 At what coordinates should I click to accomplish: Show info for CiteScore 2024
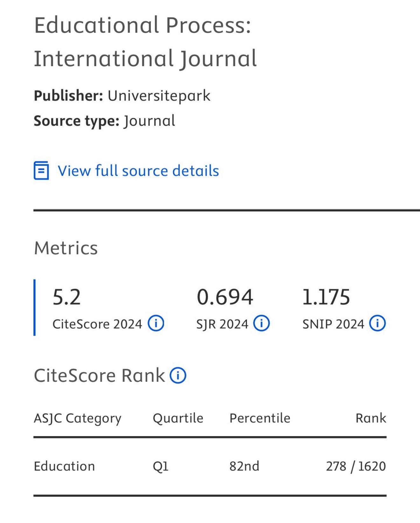tap(156, 323)
